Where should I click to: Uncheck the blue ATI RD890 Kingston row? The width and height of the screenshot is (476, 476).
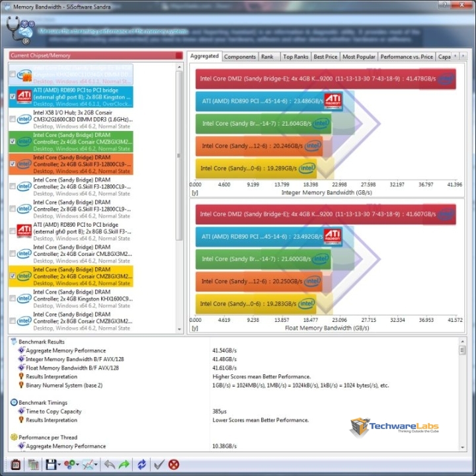coord(13,97)
